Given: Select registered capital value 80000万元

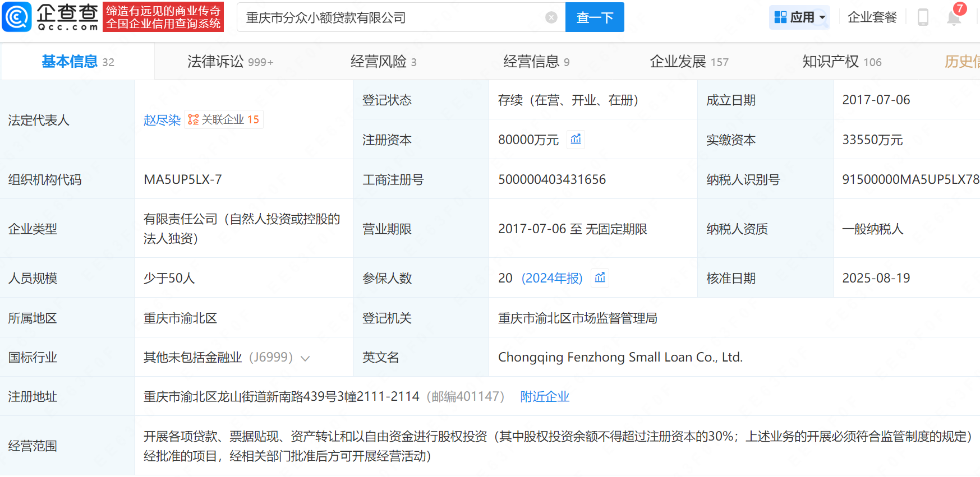Looking at the screenshot, I should click(528, 140).
